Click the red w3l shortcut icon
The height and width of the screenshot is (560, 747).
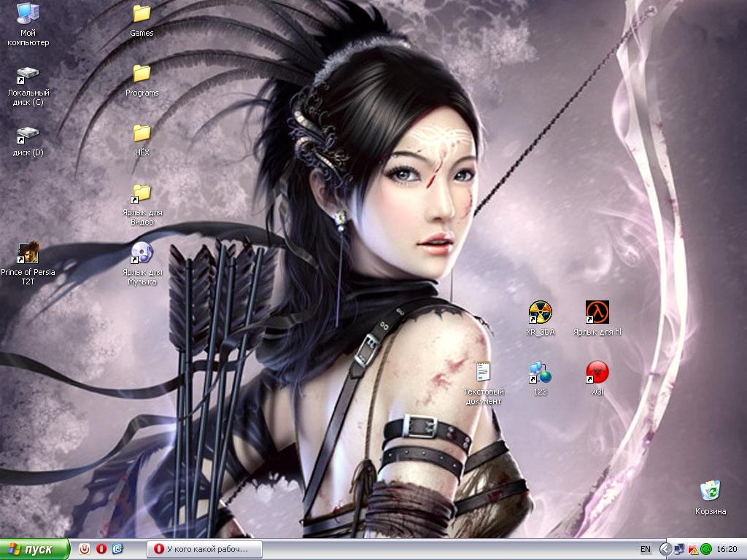pos(597,372)
